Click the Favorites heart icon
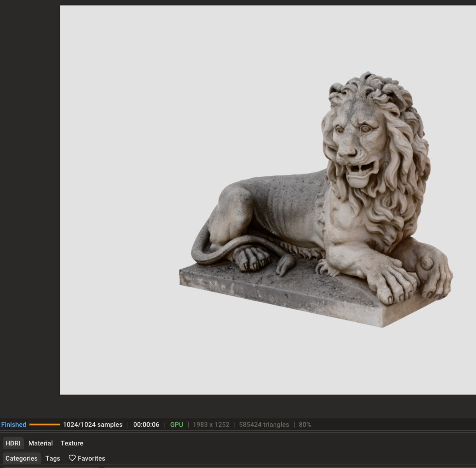This screenshot has width=476, height=468. [x=72, y=458]
